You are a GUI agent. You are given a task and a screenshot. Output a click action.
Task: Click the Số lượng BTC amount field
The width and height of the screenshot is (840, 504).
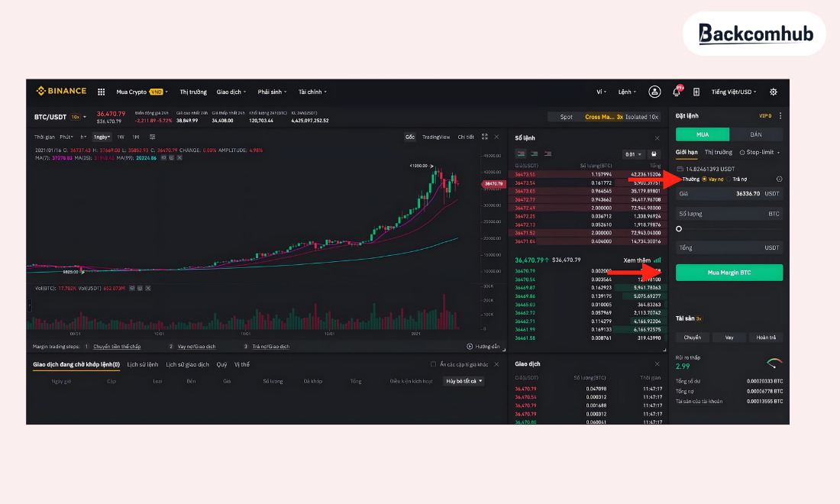coord(729,214)
